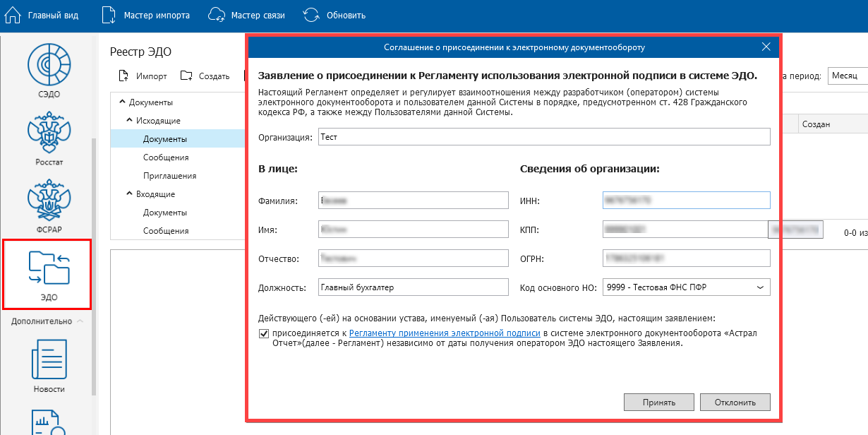Screen dimensions: 868x435
Task: Click into the Должность input field
Action: pos(413,287)
